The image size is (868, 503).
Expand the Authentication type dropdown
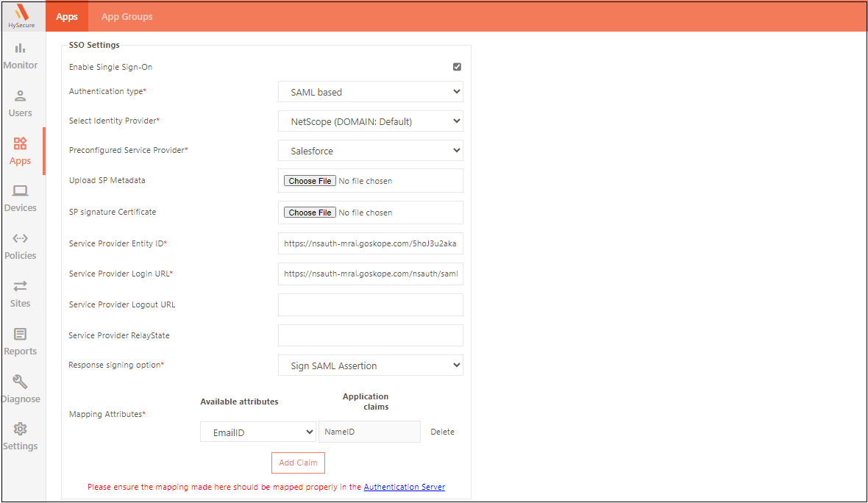point(371,92)
